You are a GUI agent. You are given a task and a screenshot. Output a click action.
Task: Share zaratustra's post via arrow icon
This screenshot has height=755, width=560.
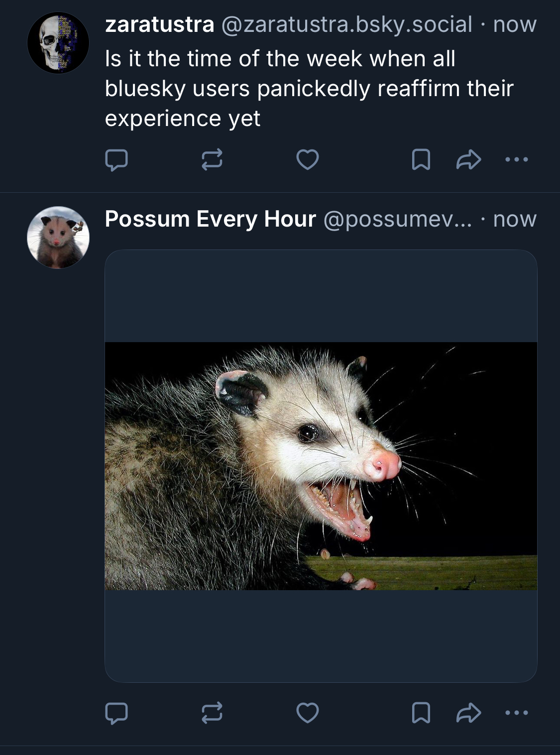(468, 160)
